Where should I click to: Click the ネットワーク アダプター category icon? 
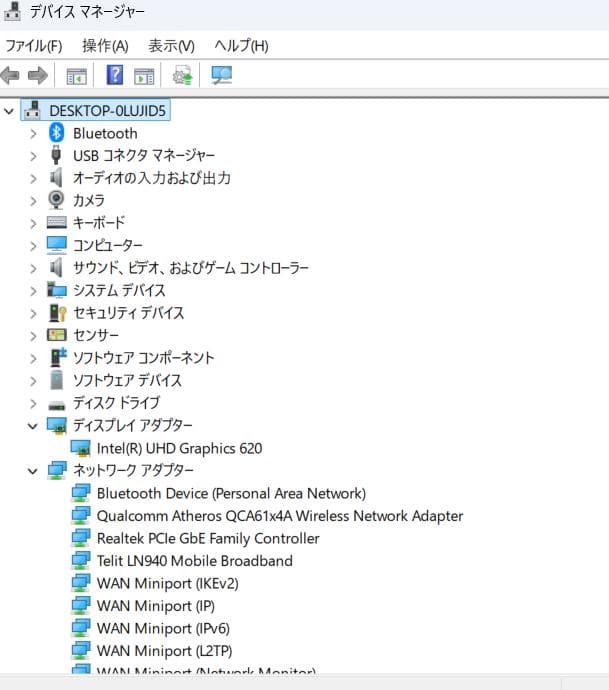[x=57, y=470]
